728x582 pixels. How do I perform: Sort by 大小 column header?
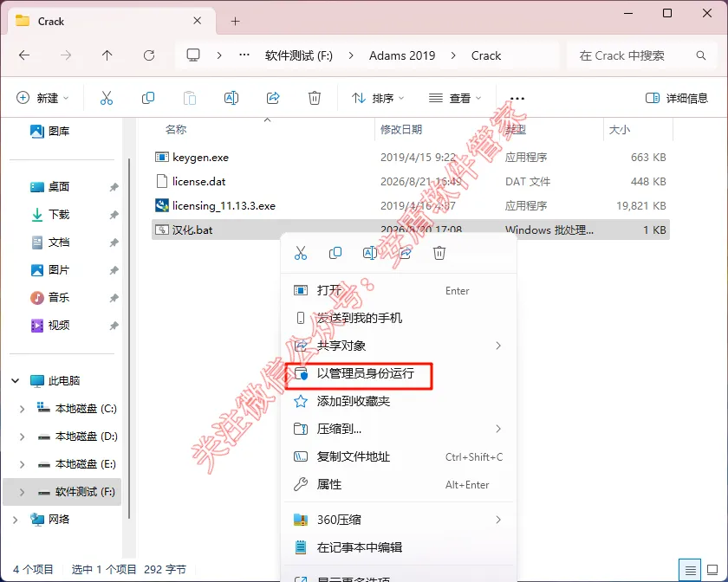(x=620, y=130)
